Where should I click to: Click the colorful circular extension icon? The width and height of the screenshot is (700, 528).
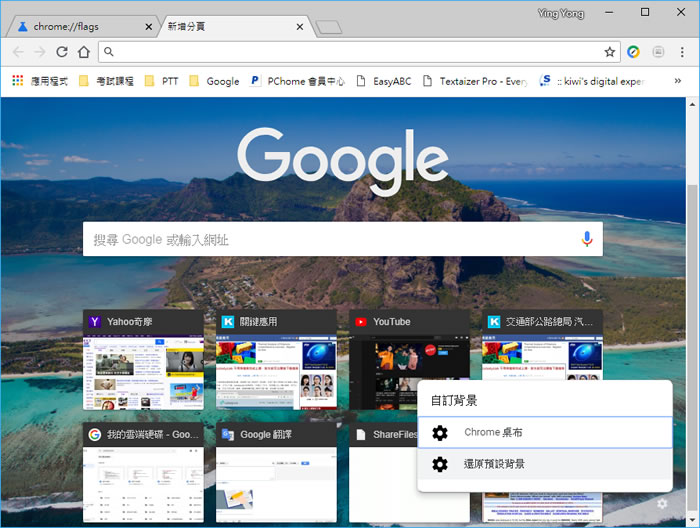point(633,51)
